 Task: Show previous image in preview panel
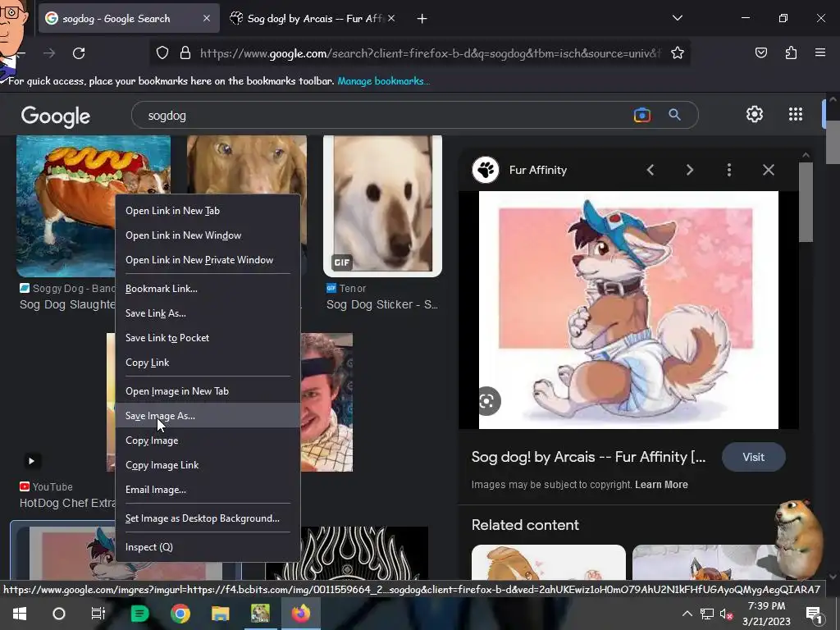[651, 170]
